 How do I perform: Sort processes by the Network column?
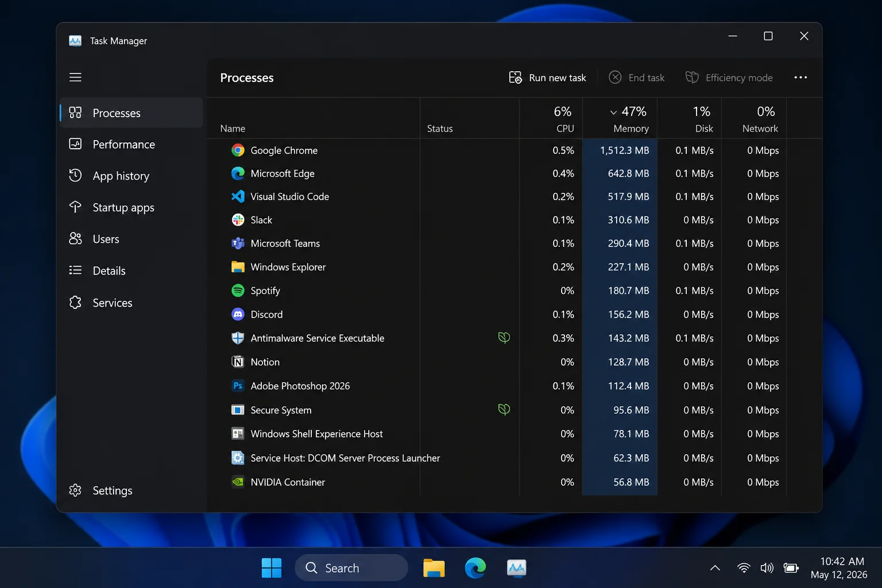point(754,119)
